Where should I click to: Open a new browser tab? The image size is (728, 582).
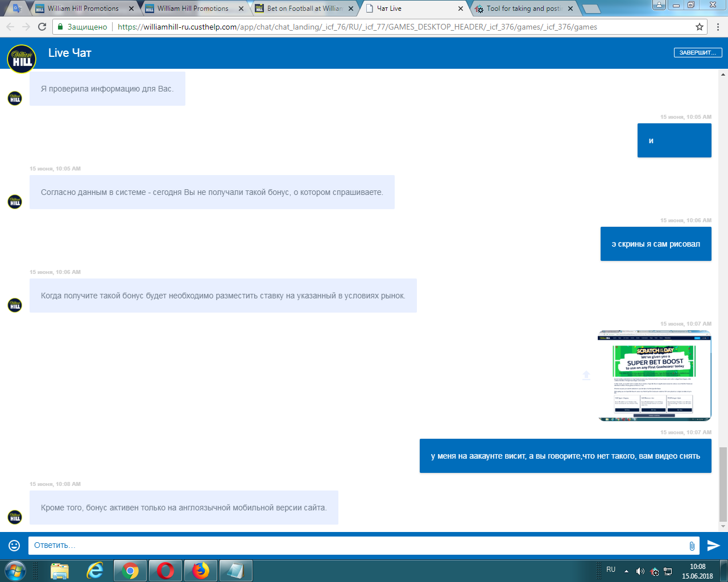click(x=591, y=9)
